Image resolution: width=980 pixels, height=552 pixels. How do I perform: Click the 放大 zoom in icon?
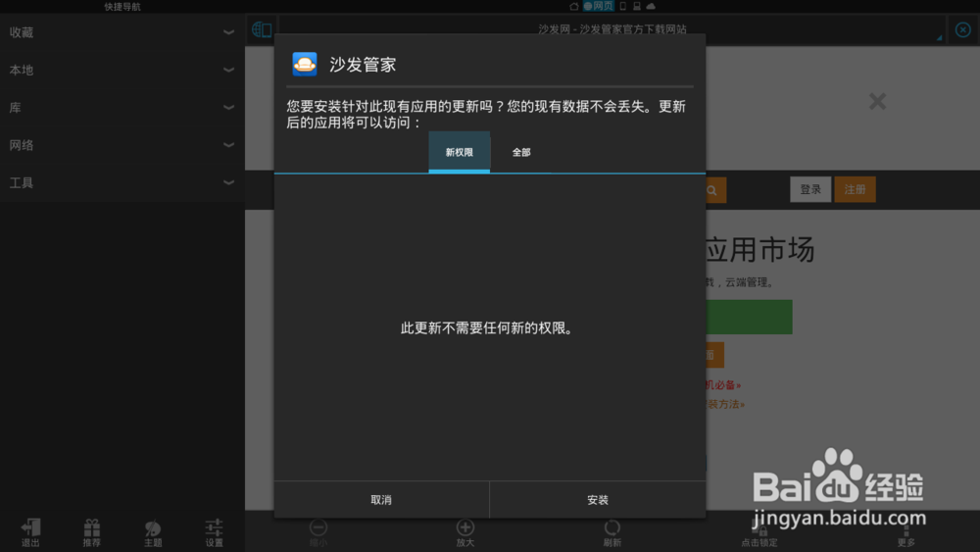465,532
